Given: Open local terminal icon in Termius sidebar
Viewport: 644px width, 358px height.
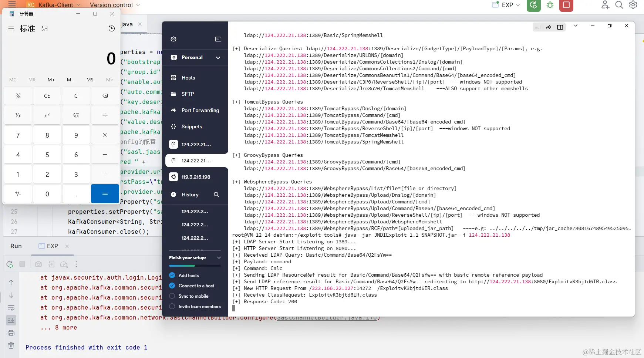Looking at the screenshot, I should (218, 39).
